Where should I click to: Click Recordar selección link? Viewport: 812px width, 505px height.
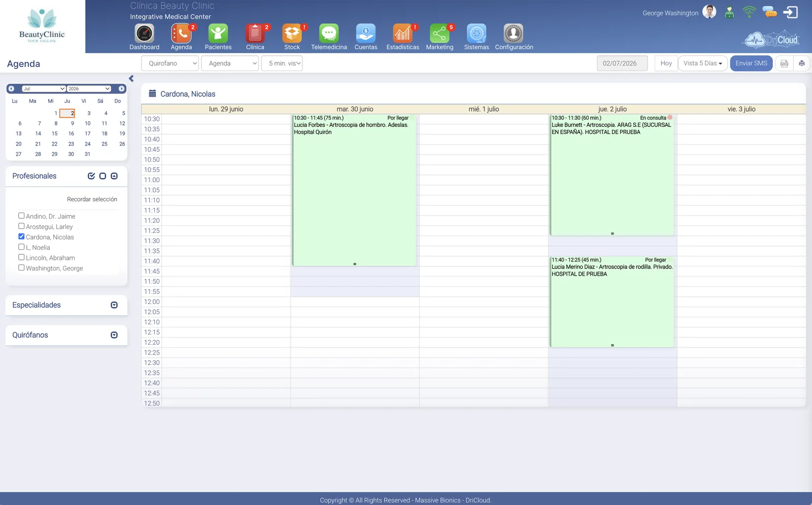click(x=92, y=199)
